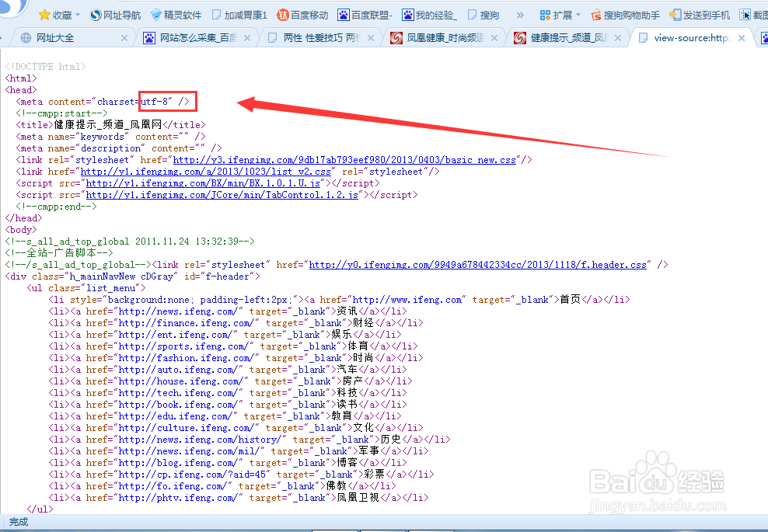Open the 收藏 favorites star button

tap(55, 16)
